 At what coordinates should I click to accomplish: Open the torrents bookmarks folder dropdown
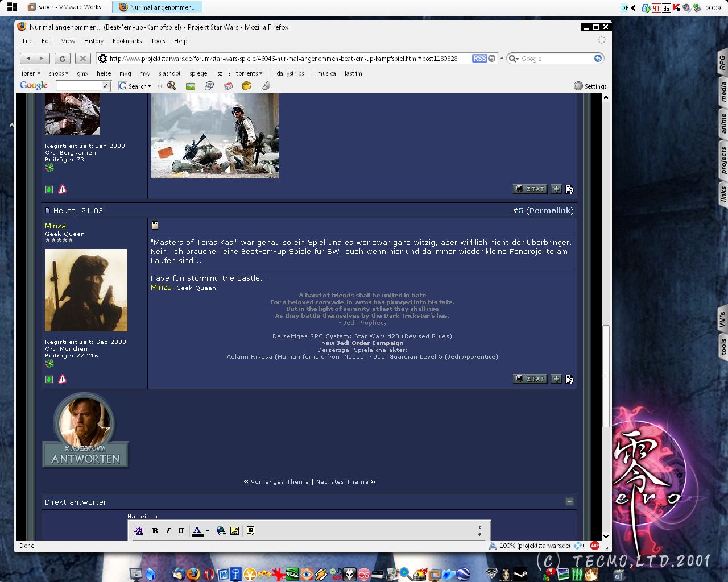[x=249, y=73]
